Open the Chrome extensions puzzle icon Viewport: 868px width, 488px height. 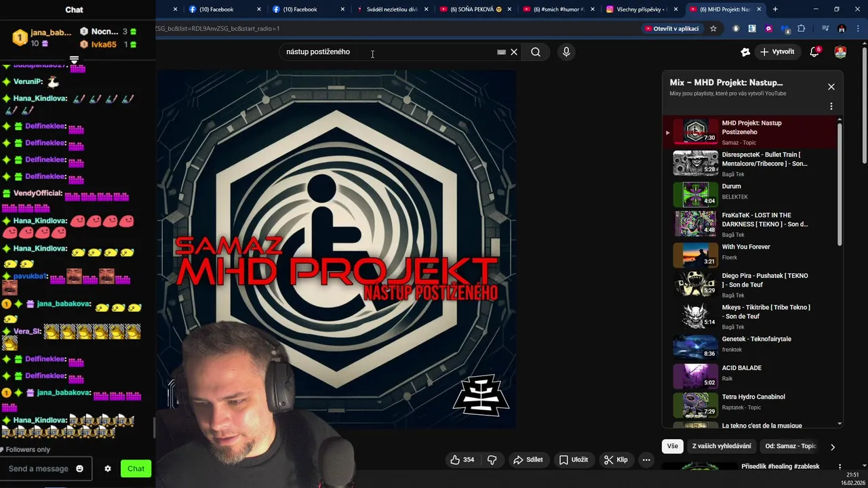(801, 28)
